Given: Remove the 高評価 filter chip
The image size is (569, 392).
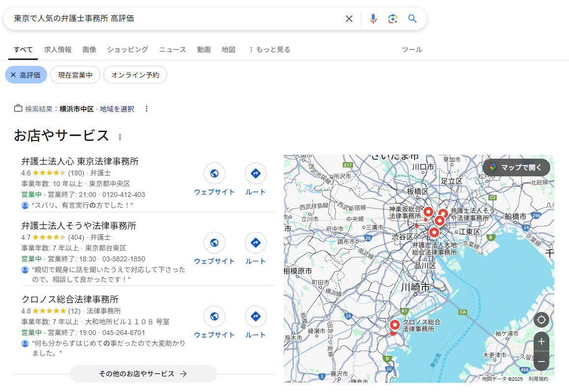Looking at the screenshot, I should coord(13,75).
